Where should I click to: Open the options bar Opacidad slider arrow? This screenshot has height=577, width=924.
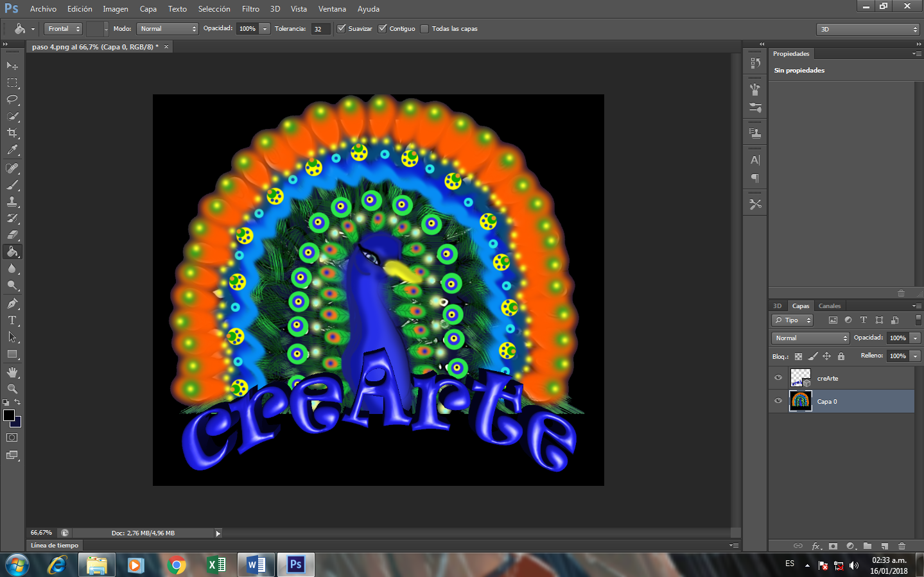pos(265,28)
